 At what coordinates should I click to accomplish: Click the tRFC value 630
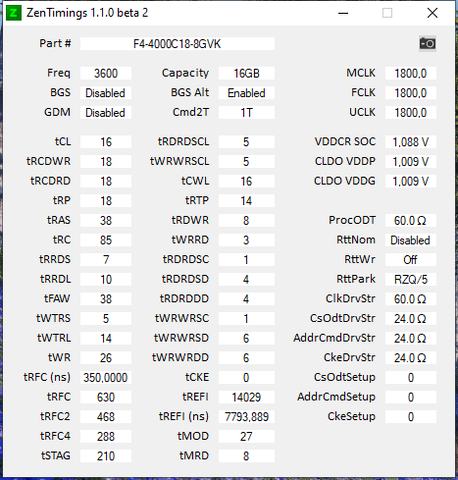tap(106, 397)
